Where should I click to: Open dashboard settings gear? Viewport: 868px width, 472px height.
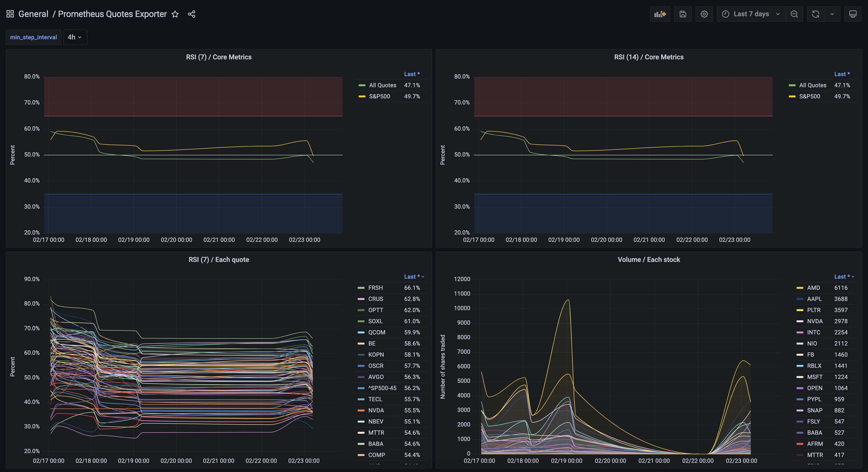(x=704, y=14)
